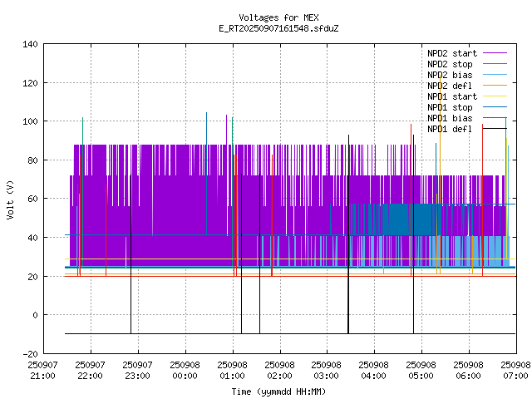Click the 250907 21:00 time tick label

[43, 370]
